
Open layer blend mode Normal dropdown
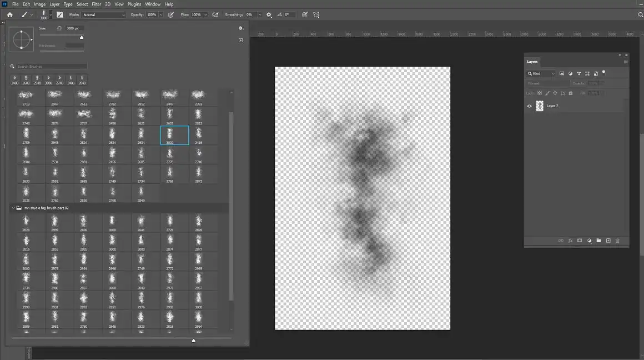click(x=548, y=83)
